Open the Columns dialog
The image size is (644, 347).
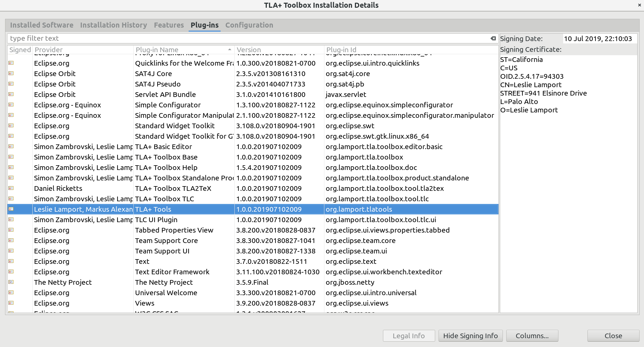tap(532, 336)
